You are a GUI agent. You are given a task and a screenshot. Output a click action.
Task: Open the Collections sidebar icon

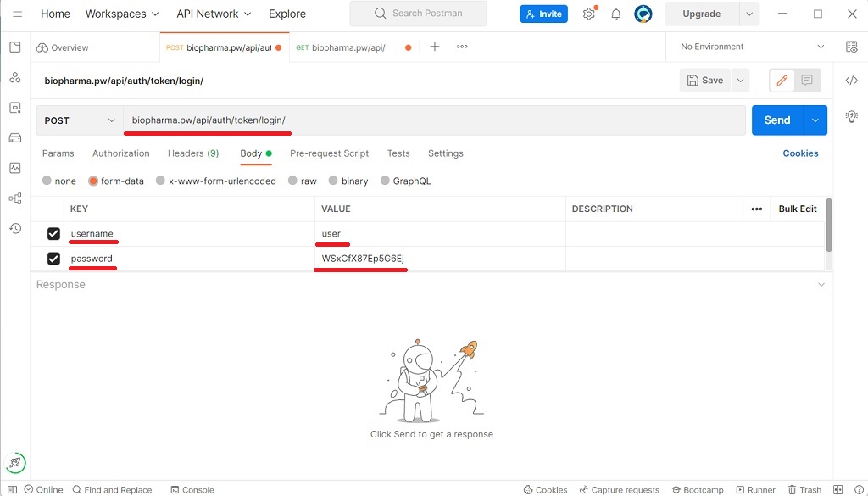tap(15, 47)
